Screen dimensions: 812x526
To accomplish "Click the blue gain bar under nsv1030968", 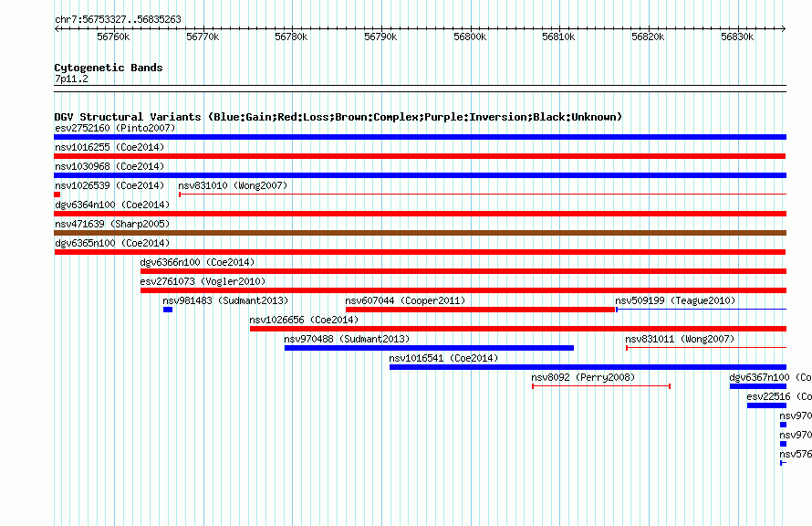I will tap(420, 175).
